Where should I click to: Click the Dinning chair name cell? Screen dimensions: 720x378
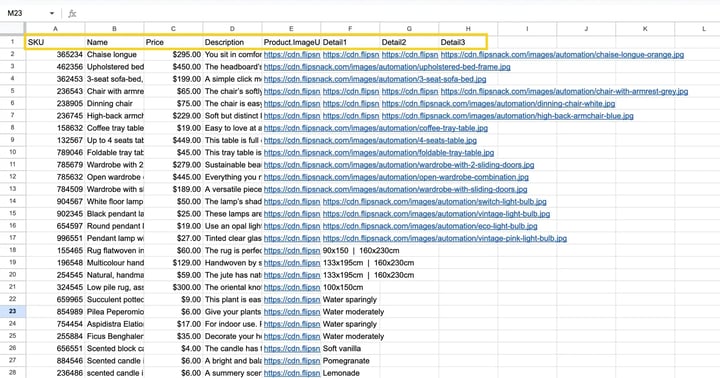(x=114, y=103)
